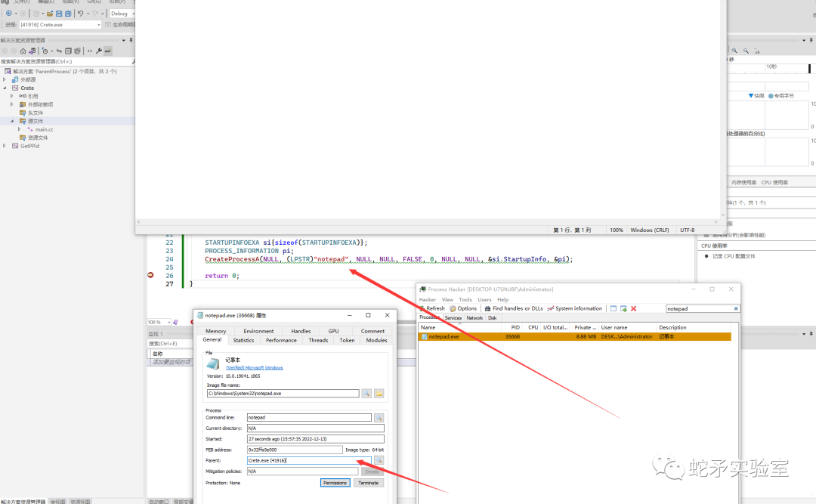816x504 pixels.
Task: Click the sync with active document arrows icon
Action: pyautogui.click(x=59, y=51)
